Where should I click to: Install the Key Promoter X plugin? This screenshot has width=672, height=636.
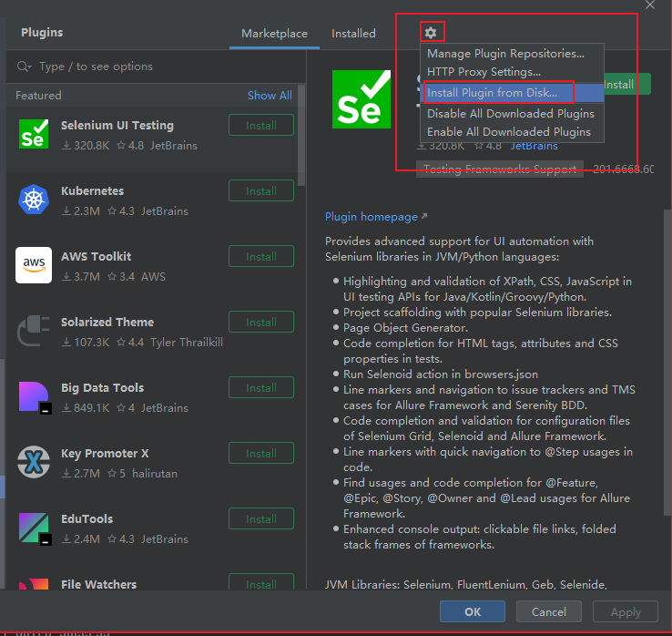261,453
